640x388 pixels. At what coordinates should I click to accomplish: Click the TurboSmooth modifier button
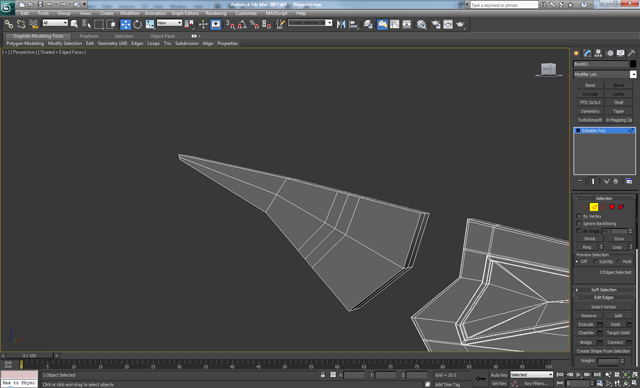[x=590, y=120]
